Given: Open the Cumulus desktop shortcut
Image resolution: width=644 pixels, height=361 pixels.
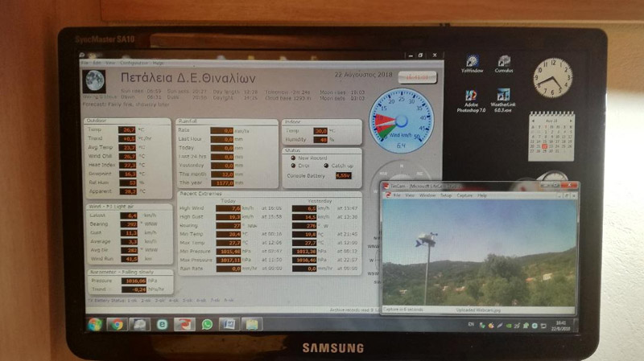Looking at the screenshot, I should tap(505, 63).
